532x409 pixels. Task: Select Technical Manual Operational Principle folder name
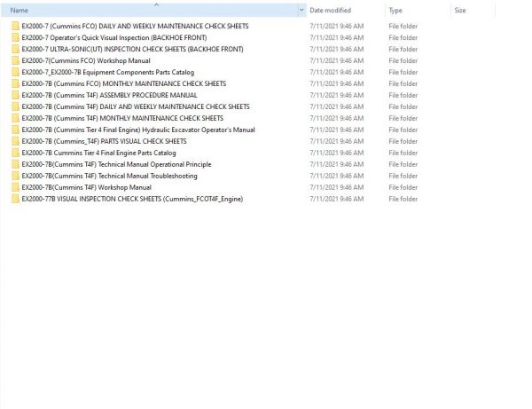[x=116, y=165]
